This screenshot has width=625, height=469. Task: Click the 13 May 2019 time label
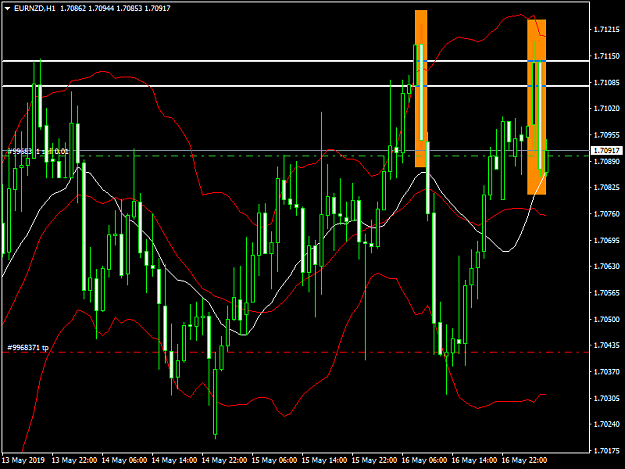pyautogui.click(x=23, y=460)
